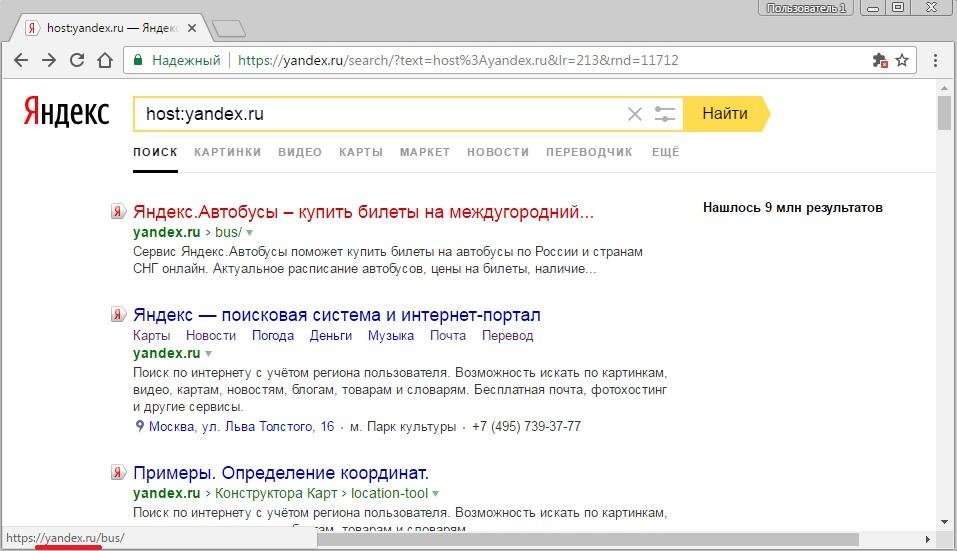Go forward with the browser forward arrow
The image size is (957, 551).
click(x=49, y=60)
